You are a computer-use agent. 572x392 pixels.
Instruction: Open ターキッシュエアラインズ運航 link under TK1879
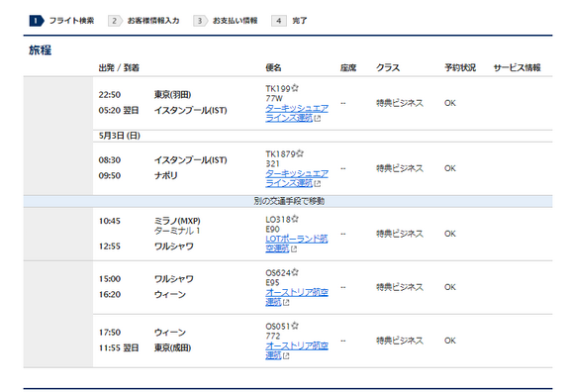[297, 178]
